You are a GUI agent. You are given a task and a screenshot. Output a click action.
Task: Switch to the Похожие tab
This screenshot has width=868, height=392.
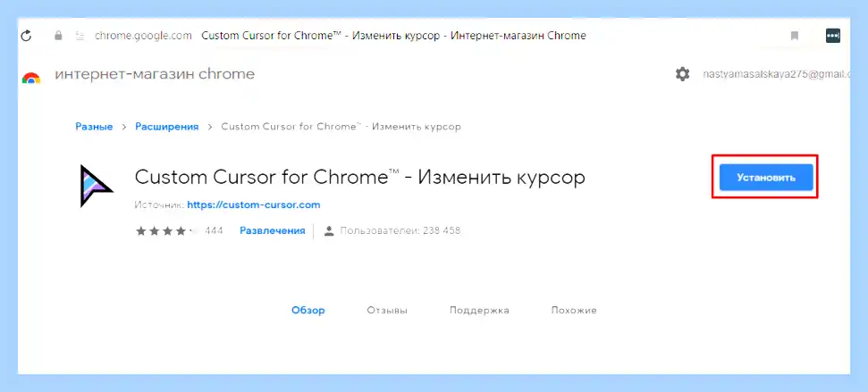tap(574, 310)
